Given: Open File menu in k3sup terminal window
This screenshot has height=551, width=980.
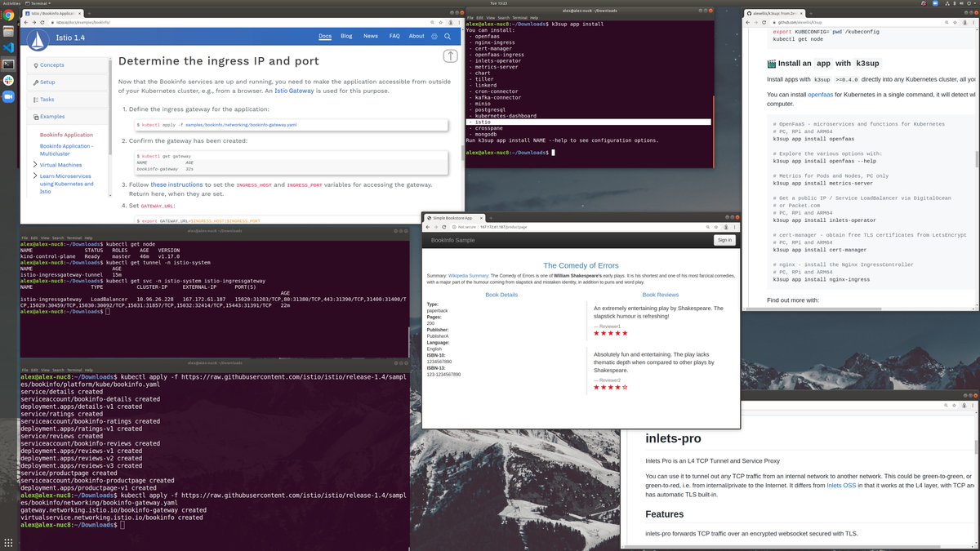Looking at the screenshot, I should point(470,17).
